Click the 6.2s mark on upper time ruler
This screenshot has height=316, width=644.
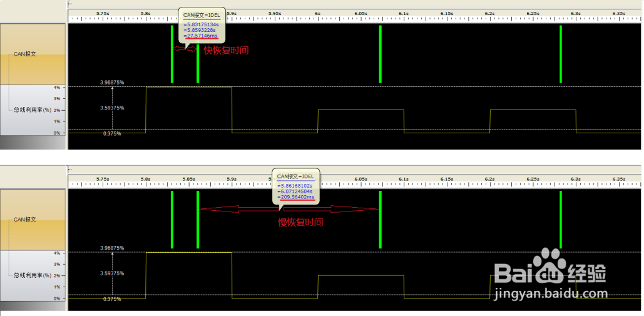[489, 14]
